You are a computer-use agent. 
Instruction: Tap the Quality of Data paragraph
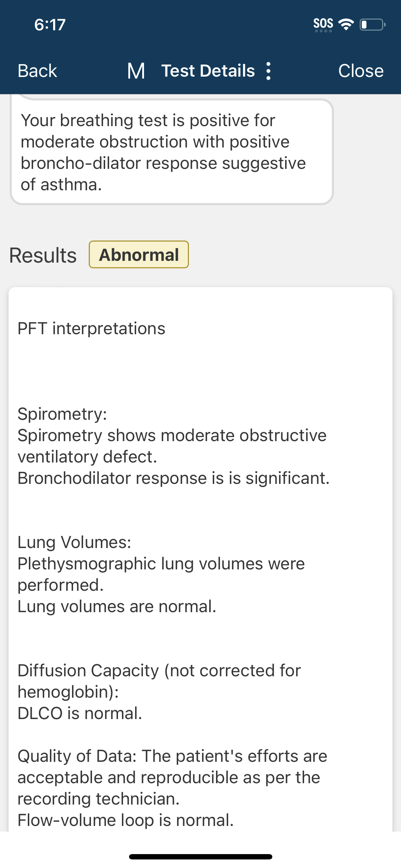tap(172, 777)
